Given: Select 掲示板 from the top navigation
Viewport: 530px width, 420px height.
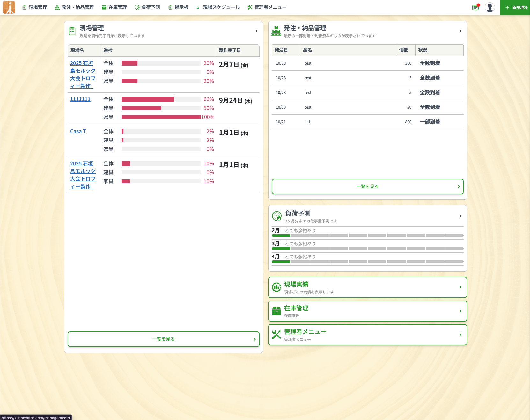Looking at the screenshot, I should click(178, 7).
